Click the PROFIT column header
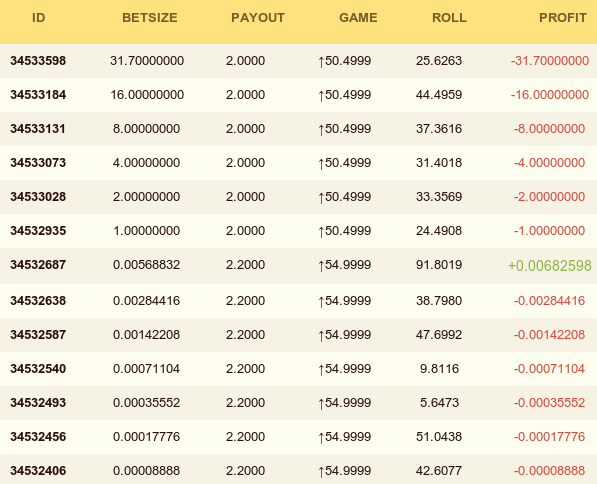Viewport: 597px width, 484px height. [563, 18]
